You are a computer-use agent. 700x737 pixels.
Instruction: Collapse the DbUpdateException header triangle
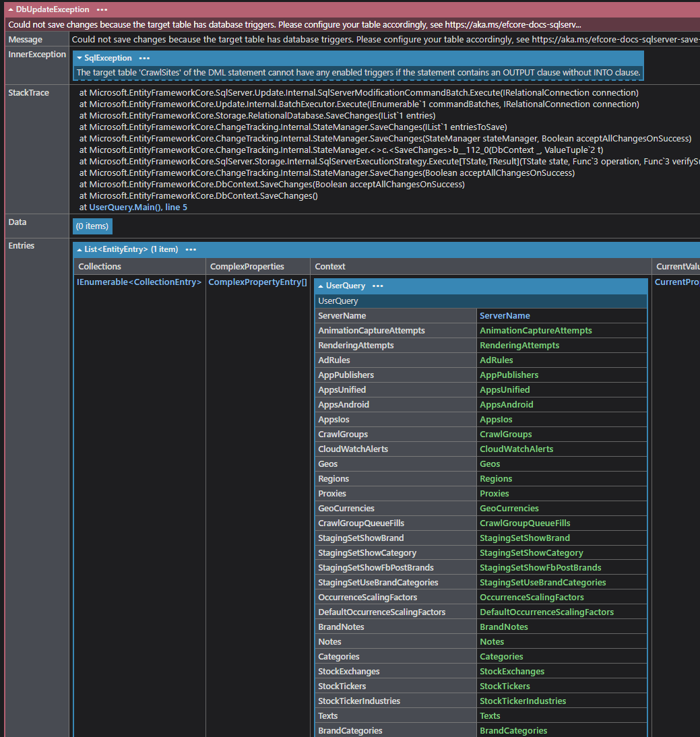click(10, 9)
